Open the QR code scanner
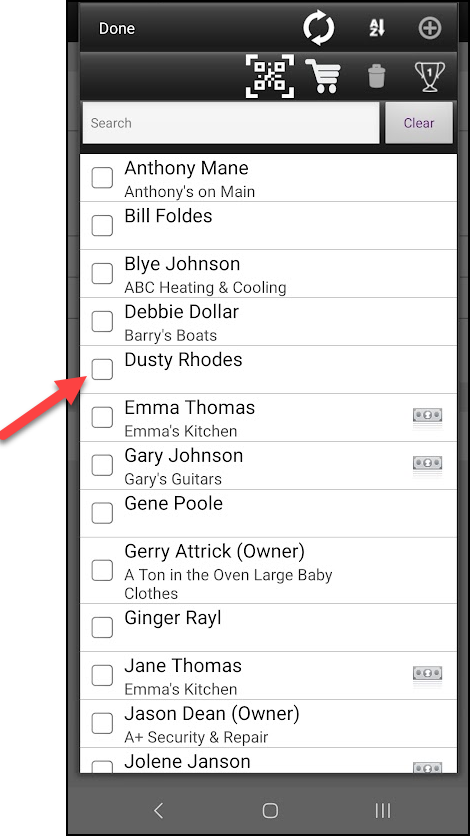This screenshot has width=470, height=836. click(x=270, y=76)
